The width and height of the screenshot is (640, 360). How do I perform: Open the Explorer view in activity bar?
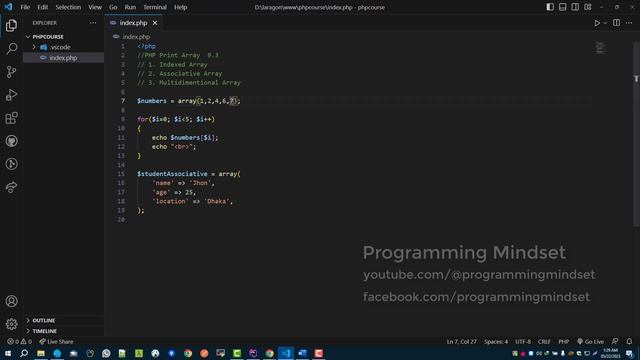[11, 25]
